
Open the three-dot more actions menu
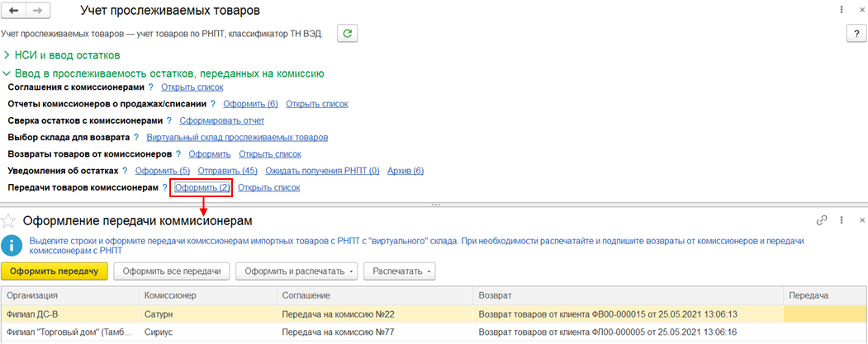[841, 220]
